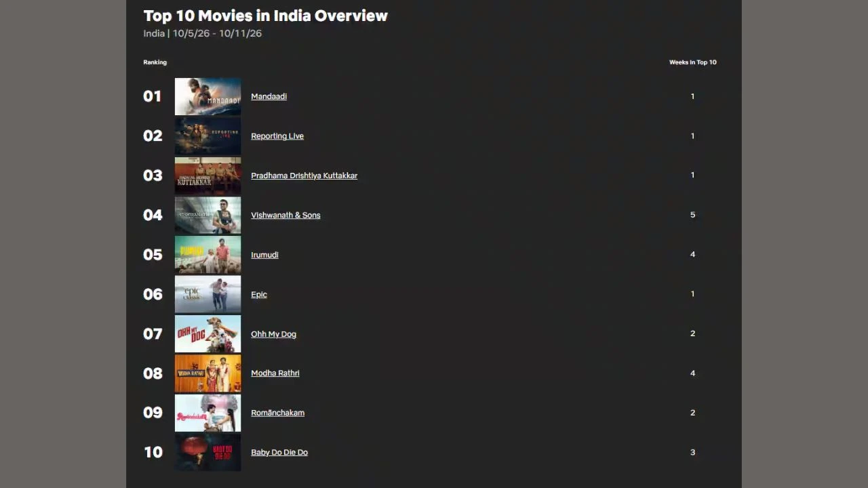This screenshot has height=488, width=868.
Task: Click the Ohh My Dog poster thumbnail
Action: coord(208,334)
